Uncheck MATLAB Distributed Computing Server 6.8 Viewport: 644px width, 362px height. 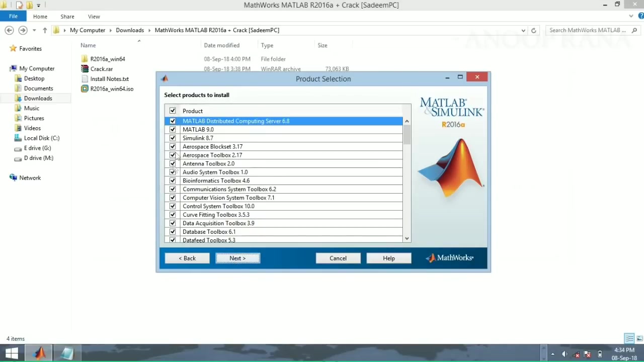point(173,121)
